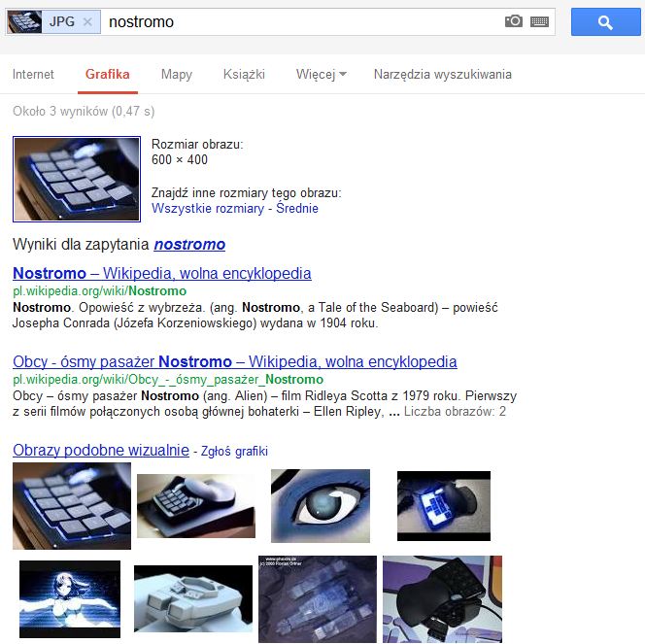Open the Nostromo Wikipedia result link
The width and height of the screenshot is (645, 644).
tap(162, 273)
